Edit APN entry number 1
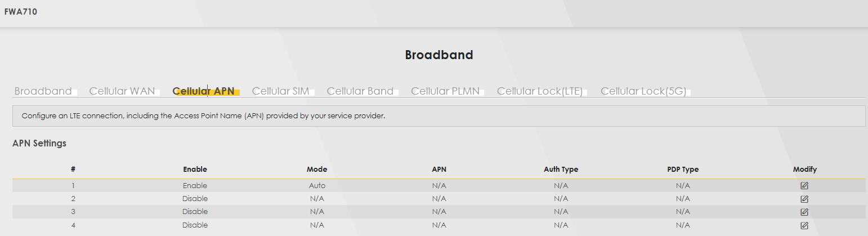Viewport: 868px width, 236px height. (x=804, y=186)
